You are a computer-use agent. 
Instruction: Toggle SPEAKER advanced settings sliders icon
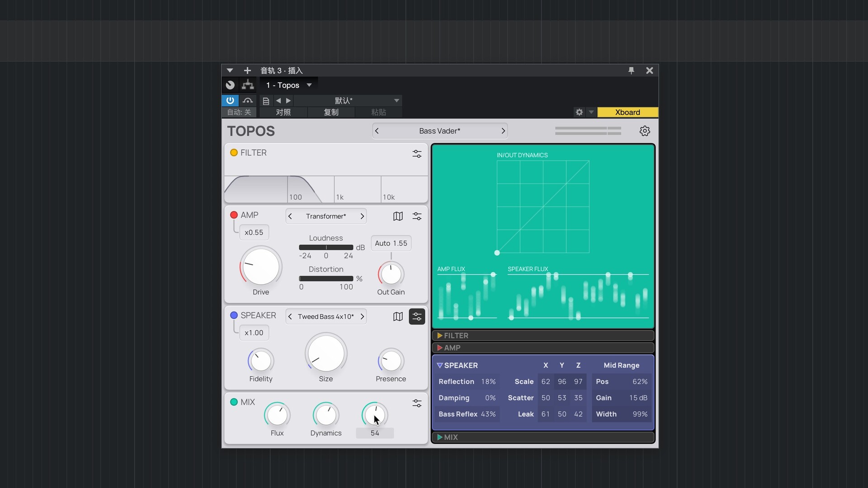point(417,317)
